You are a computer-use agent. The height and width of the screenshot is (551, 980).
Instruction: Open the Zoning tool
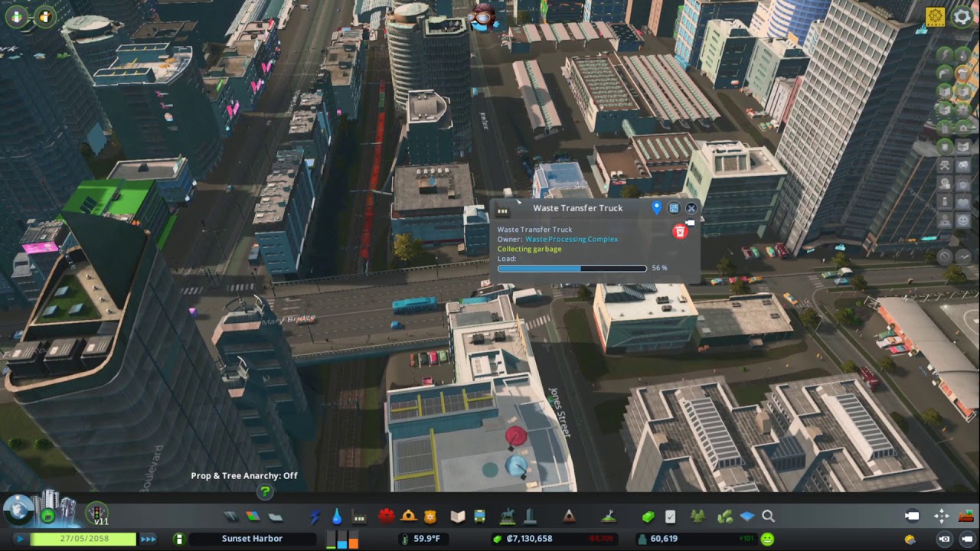pos(253,517)
